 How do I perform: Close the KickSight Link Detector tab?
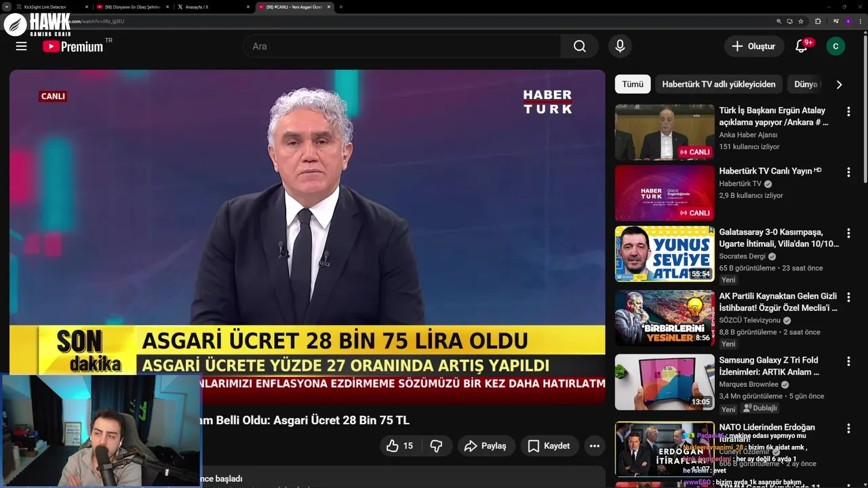tap(87, 7)
